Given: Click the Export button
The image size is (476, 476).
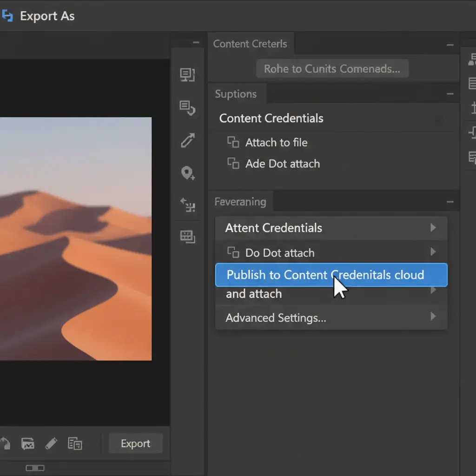Looking at the screenshot, I should pos(135,443).
